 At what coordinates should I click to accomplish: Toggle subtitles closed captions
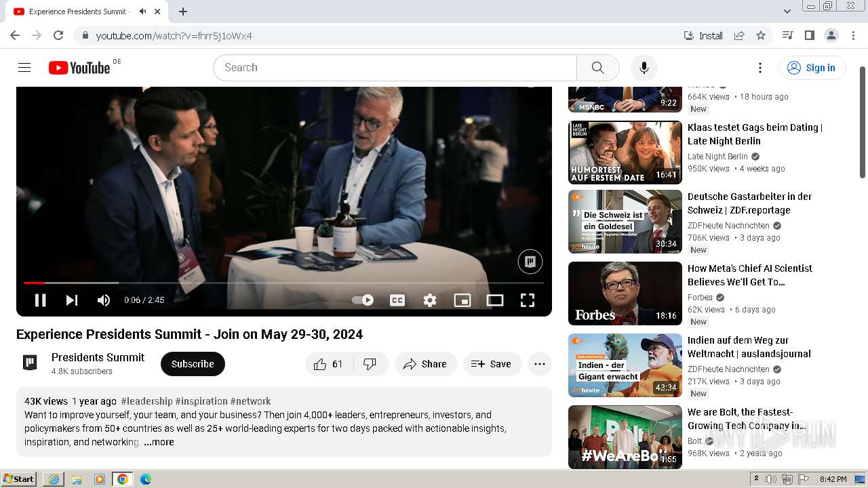[x=397, y=300]
